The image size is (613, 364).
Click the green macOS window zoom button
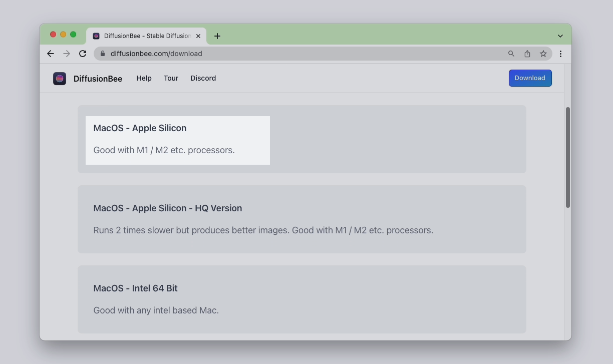(x=73, y=35)
